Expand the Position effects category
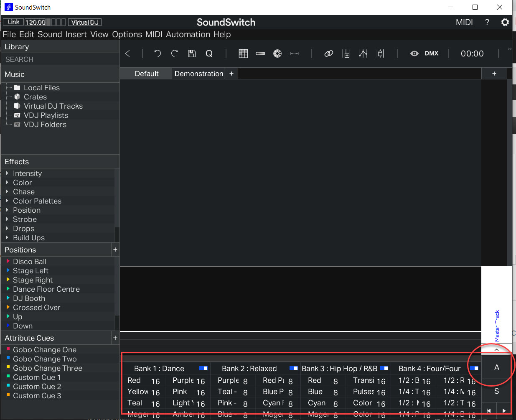This screenshot has width=516, height=420. click(7, 210)
